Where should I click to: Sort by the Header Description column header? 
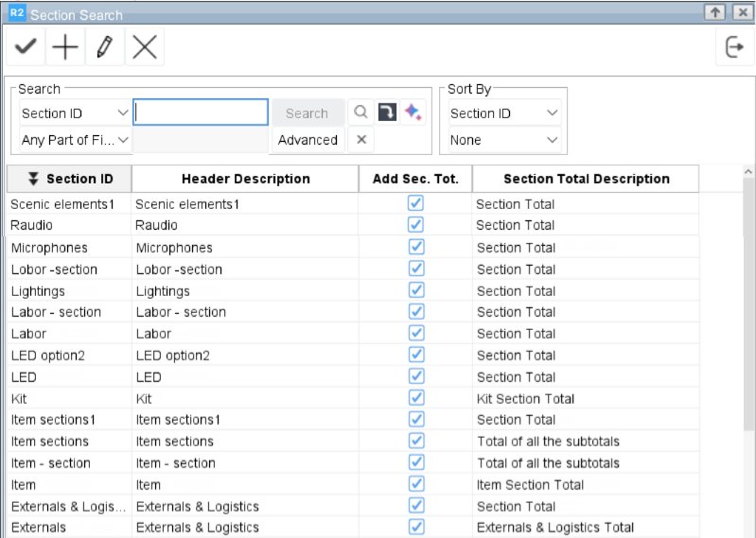click(245, 179)
